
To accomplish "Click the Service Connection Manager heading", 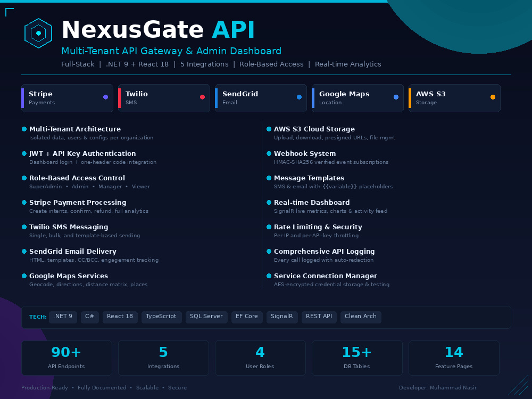I will point(326,276).
